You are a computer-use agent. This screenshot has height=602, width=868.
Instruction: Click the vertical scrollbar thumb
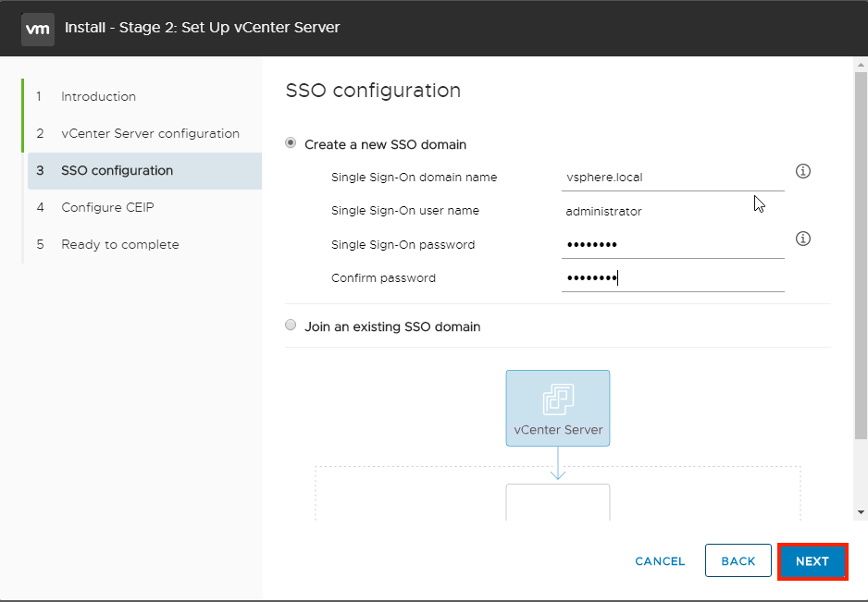[x=861, y=255]
